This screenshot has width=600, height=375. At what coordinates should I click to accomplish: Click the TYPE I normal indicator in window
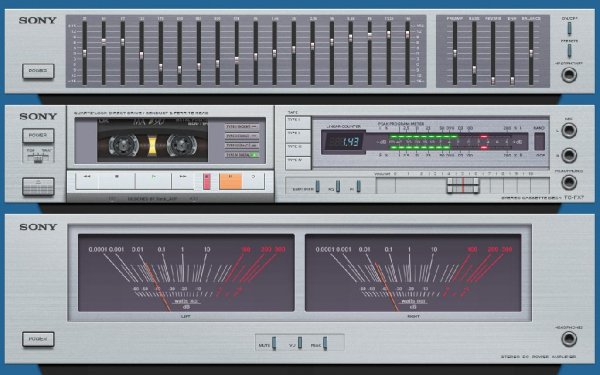click(x=242, y=127)
